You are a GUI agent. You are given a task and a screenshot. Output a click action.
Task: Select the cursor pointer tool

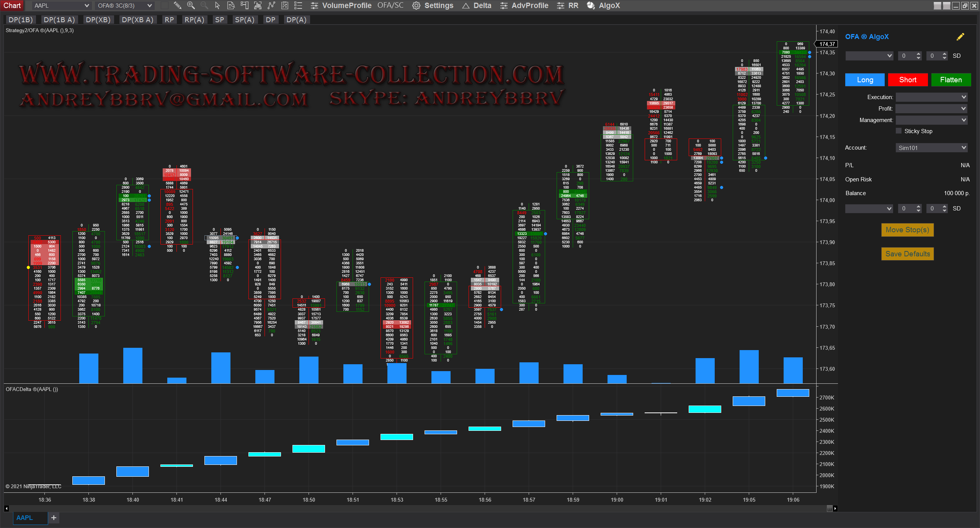tap(217, 5)
